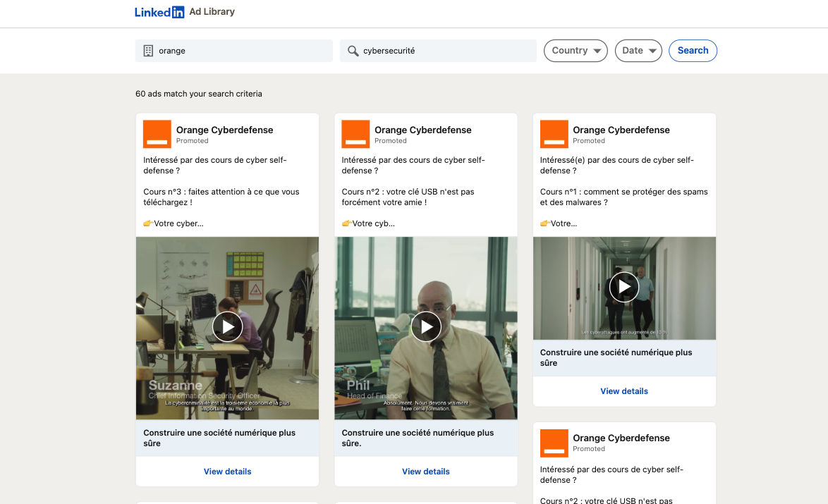Play the Suzanne video ad

click(227, 326)
